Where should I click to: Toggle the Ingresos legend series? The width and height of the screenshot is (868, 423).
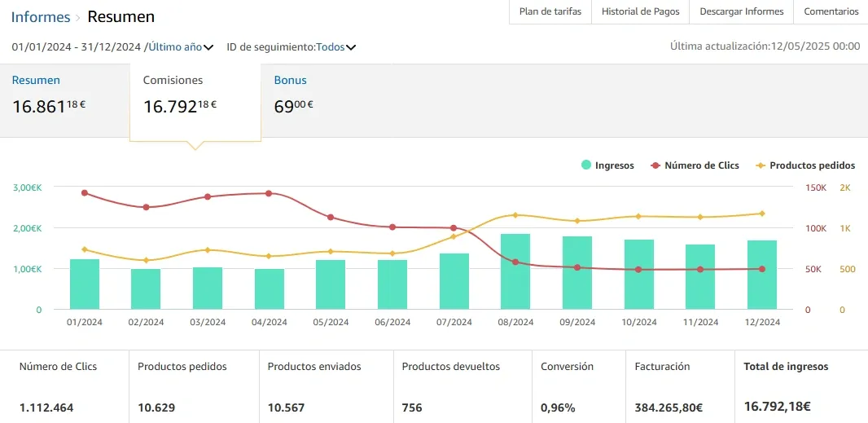point(607,165)
